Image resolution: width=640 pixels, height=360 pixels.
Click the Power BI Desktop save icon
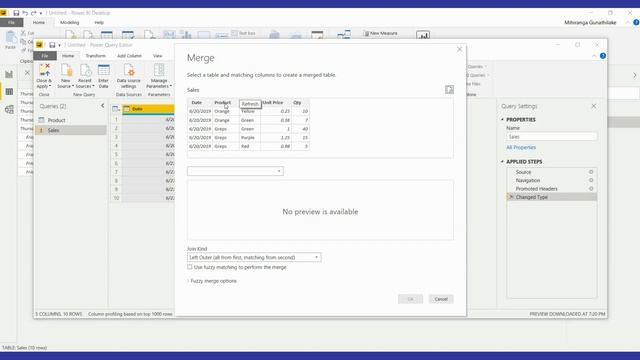(16, 13)
